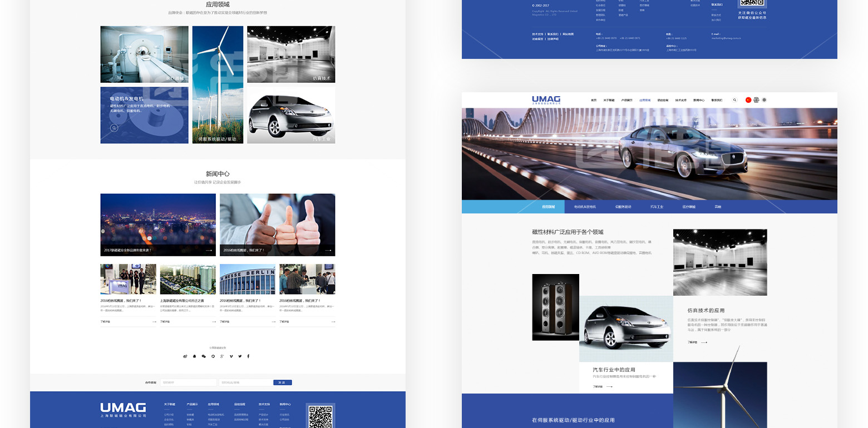The image size is (868, 428).
Task: Click 产品展示 footer column heading
Action: [192, 404]
